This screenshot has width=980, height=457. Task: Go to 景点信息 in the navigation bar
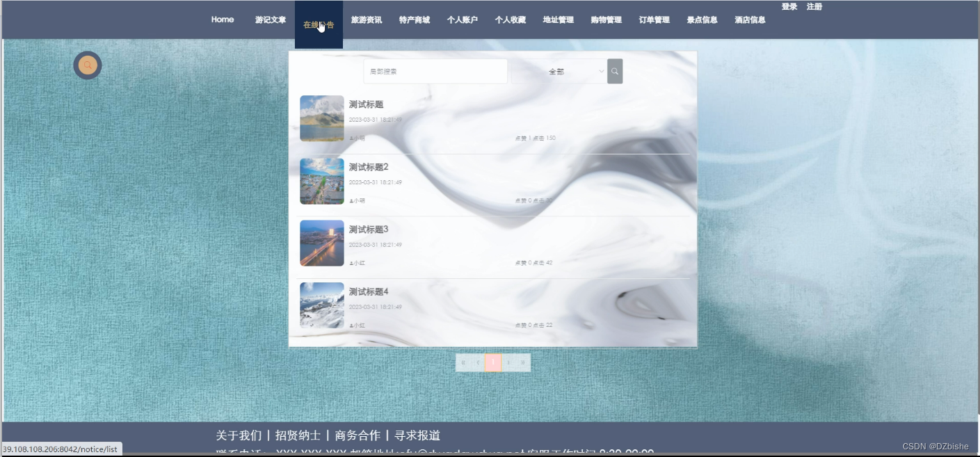tap(702, 20)
